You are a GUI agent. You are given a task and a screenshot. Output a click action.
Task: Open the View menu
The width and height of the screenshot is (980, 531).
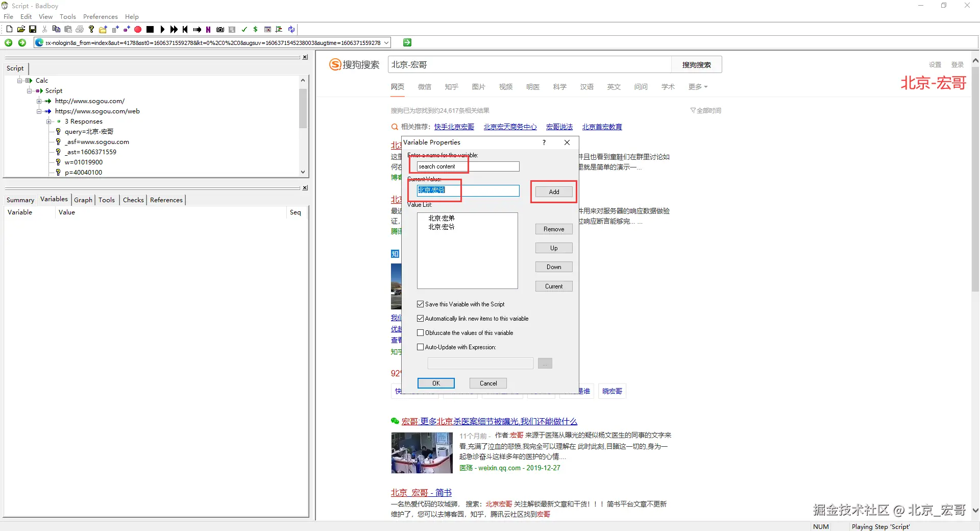coord(45,17)
